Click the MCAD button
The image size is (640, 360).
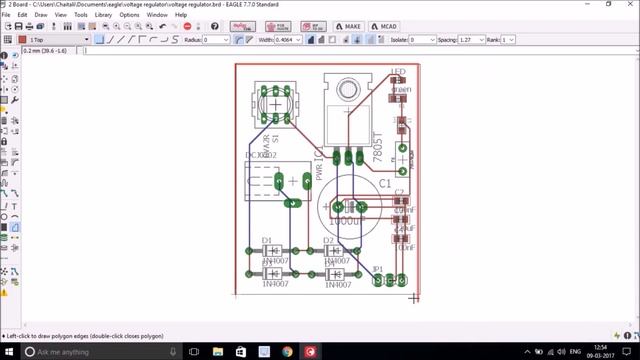(384, 27)
